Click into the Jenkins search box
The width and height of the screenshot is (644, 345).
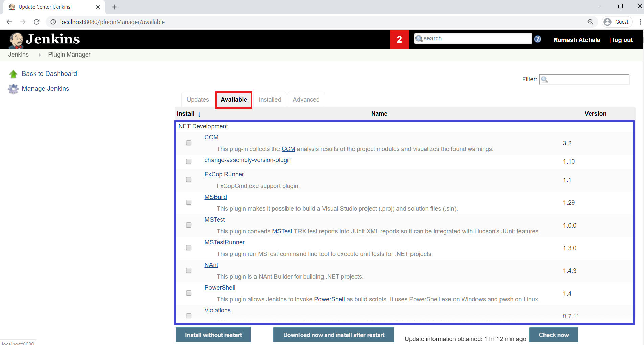click(473, 38)
